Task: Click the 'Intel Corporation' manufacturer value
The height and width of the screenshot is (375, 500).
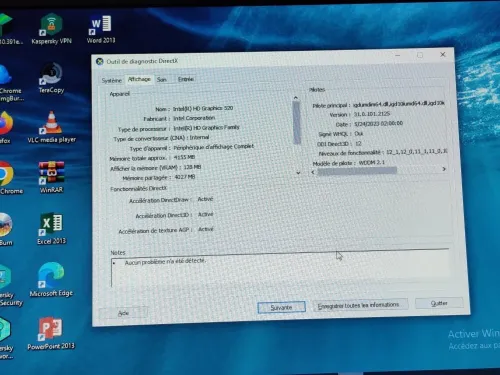Action: [194, 118]
